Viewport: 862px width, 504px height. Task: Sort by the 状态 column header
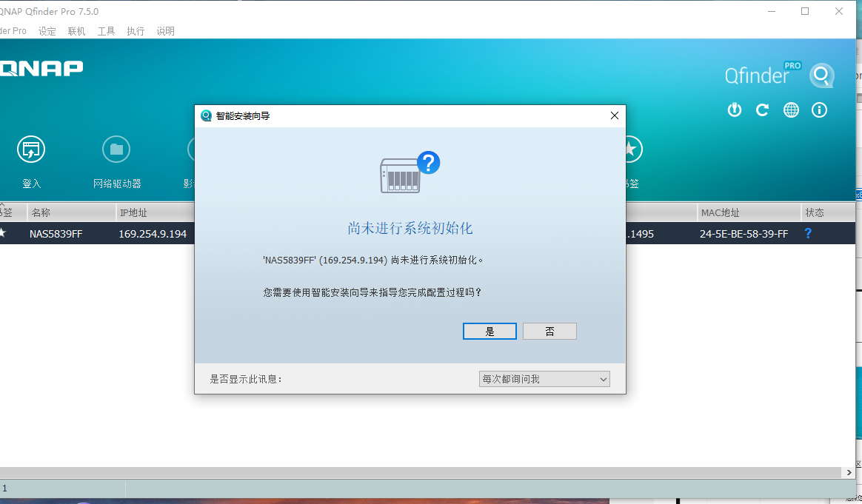pyautogui.click(x=828, y=212)
